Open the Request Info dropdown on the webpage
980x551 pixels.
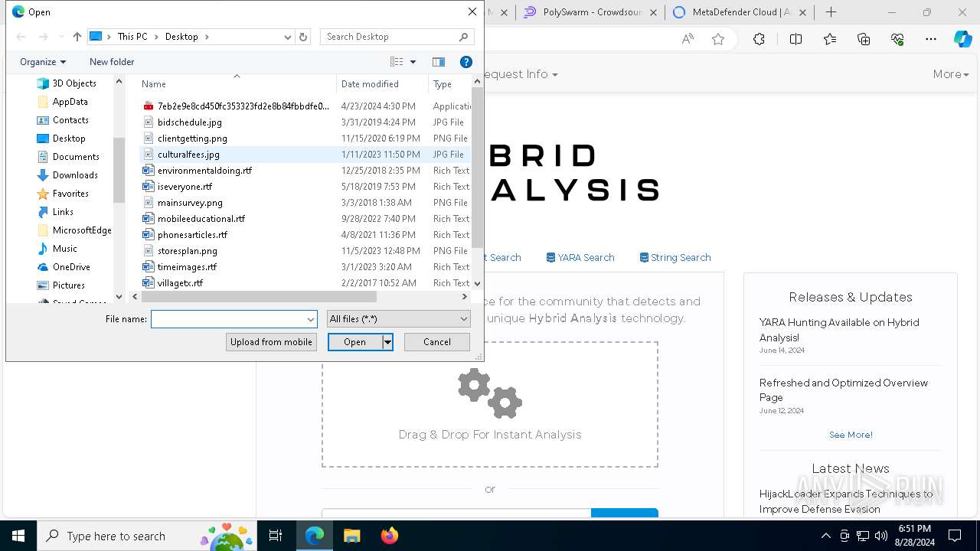point(519,74)
